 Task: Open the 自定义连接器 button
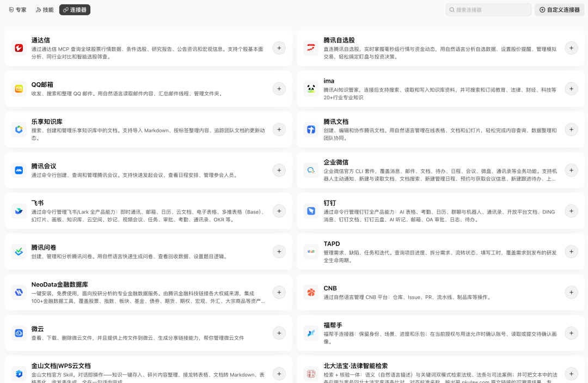click(560, 10)
